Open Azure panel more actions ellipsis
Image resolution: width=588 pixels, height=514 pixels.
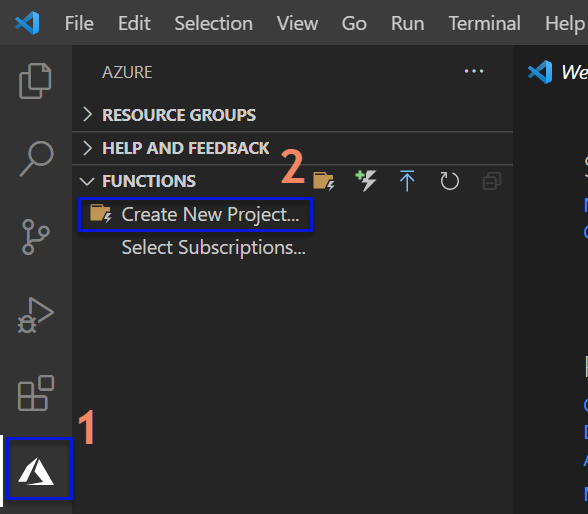pyautogui.click(x=474, y=71)
